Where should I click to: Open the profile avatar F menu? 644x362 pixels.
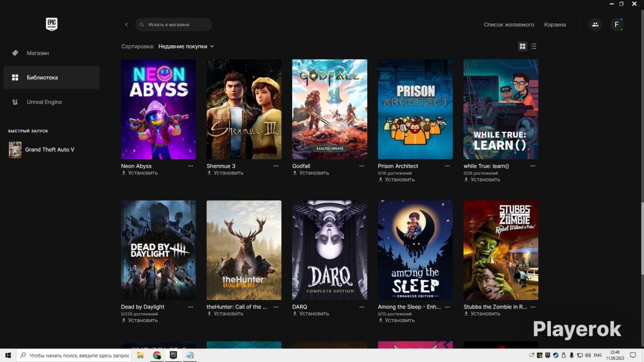click(x=617, y=24)
